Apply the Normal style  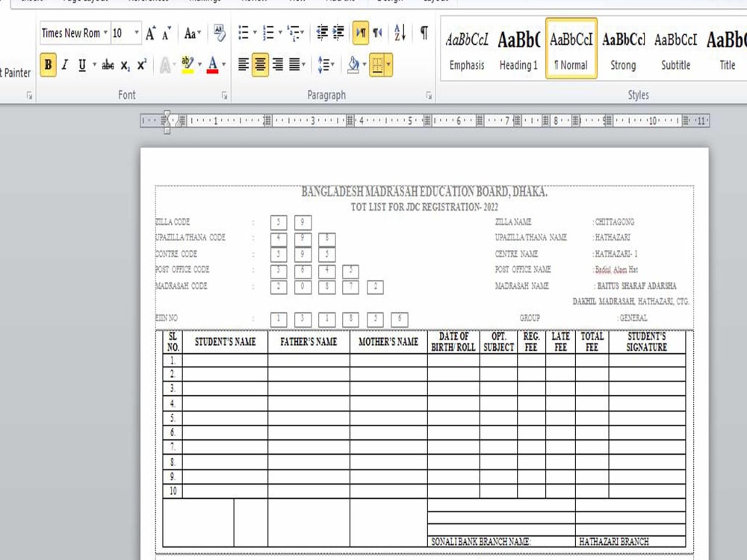(571, 49)
